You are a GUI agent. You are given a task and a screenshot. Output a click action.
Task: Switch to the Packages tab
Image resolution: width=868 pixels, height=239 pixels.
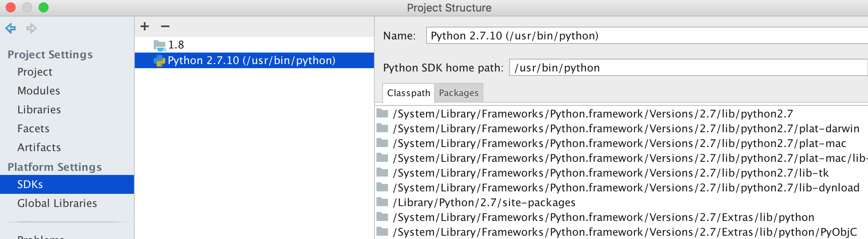click(x=459, y=93)
